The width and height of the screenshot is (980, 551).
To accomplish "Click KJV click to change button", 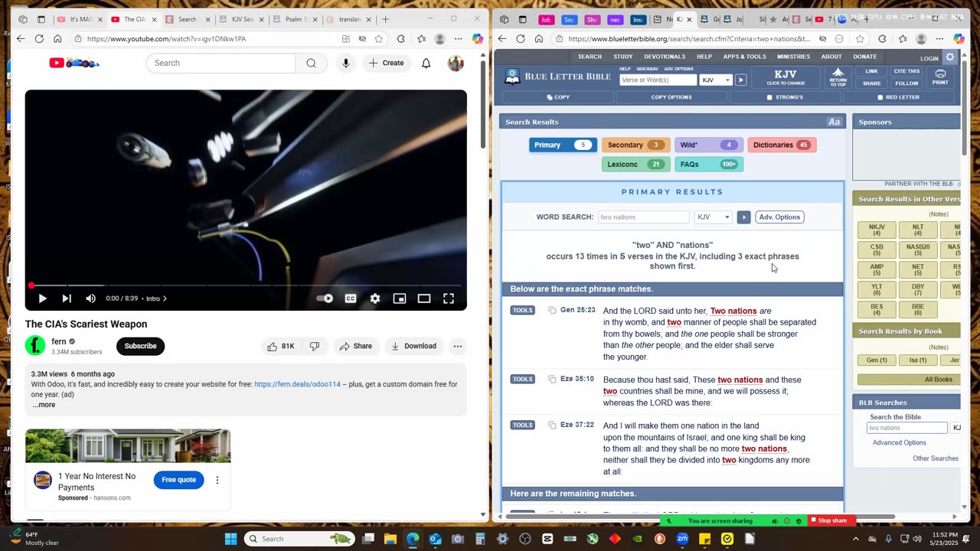I will point(786,77).
